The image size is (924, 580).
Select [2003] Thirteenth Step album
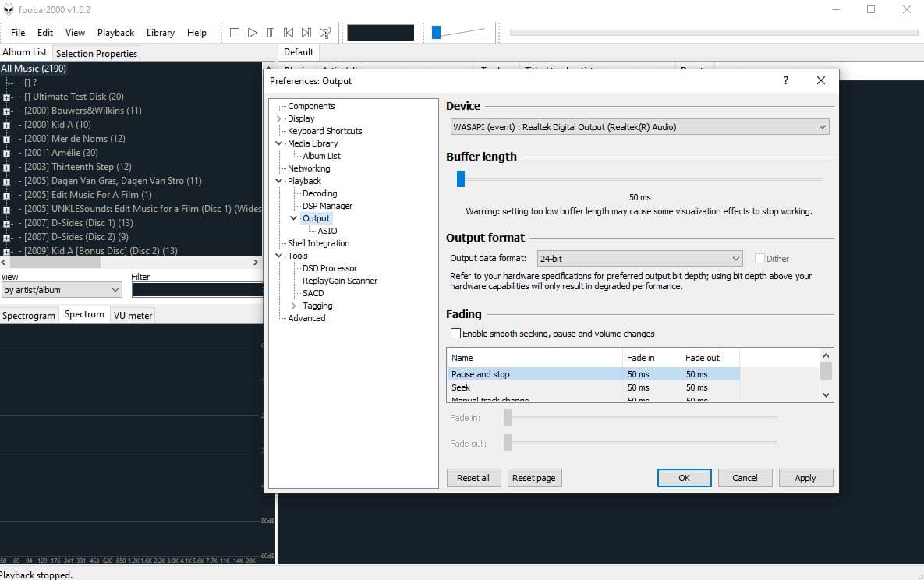[x=78, y=167]
